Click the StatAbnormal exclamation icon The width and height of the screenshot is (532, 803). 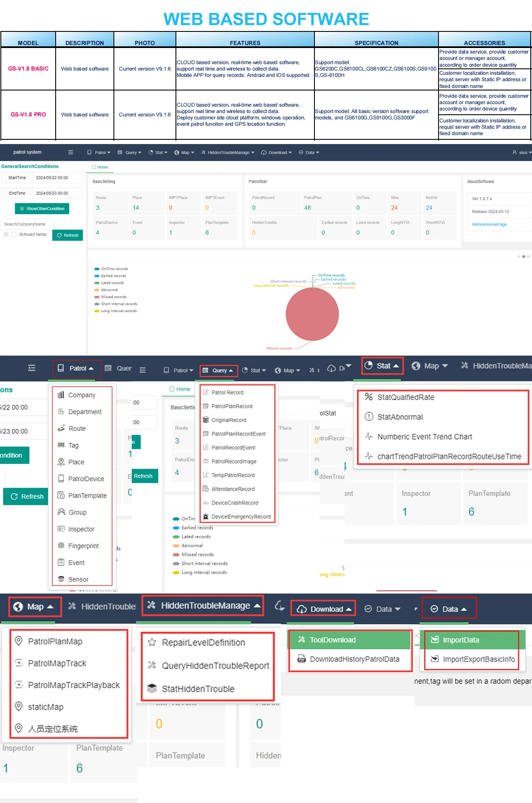coord(369,417)
